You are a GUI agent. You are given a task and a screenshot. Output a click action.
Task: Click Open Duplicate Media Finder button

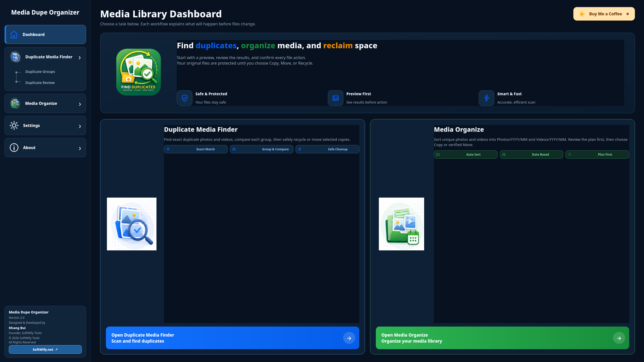[232, 338]
